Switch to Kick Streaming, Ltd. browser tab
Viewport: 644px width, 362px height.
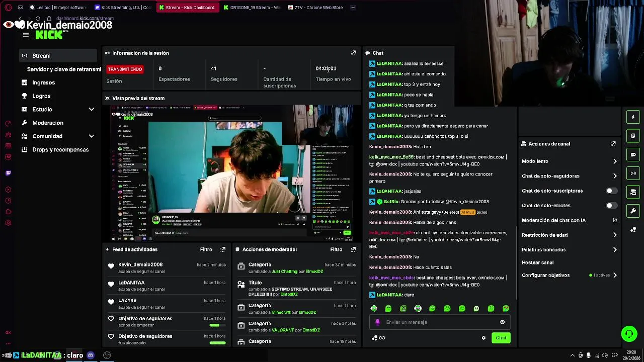point(123,8)
